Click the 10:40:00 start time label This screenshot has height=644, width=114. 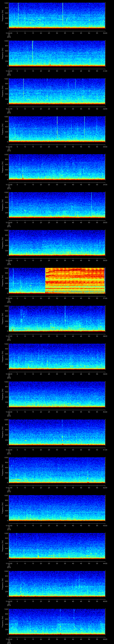click(9, 450)
